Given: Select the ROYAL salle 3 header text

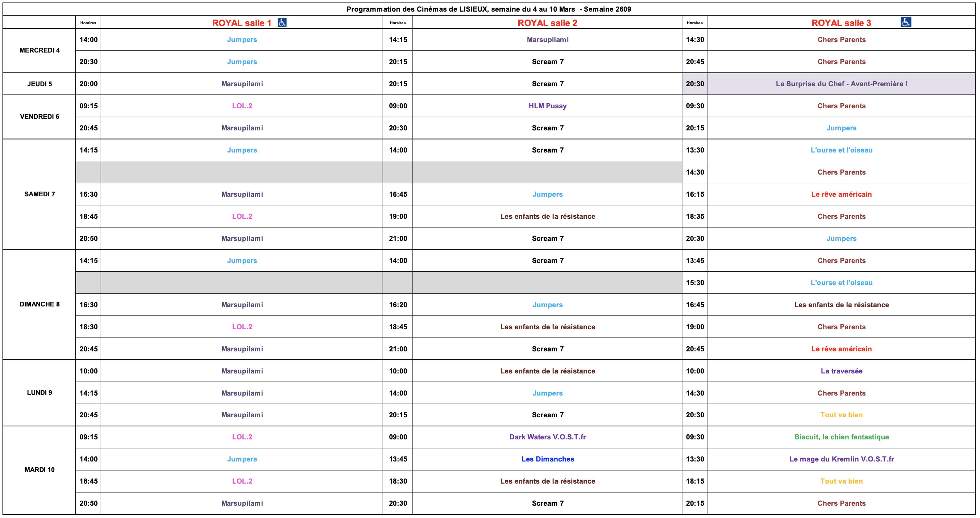Looking at the screenshot, I should pyautogui.click(x=841, y=23).
